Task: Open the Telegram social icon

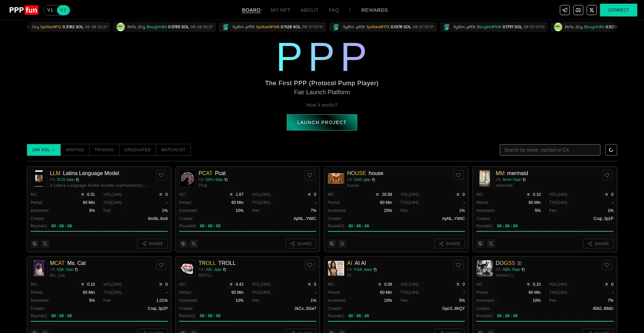Action: point(565,10)
